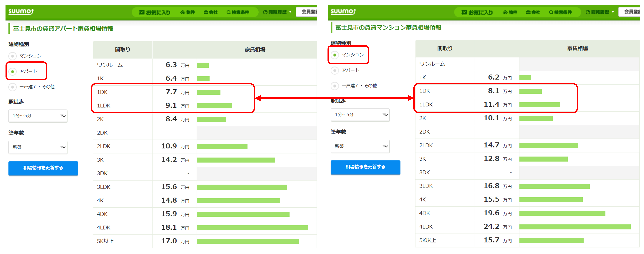Click 12.8 万円 value for 3K, マンション table
Screen dimensions: 644x254
click(498, 159)
